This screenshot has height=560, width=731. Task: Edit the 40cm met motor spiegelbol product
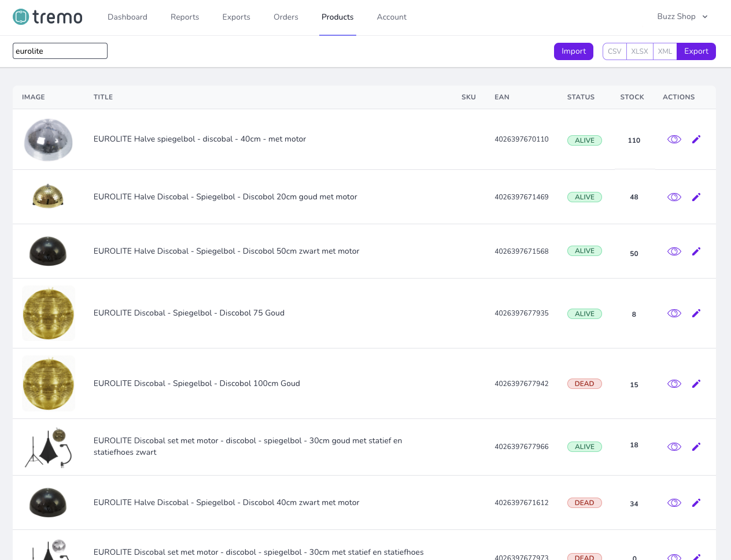696,139
